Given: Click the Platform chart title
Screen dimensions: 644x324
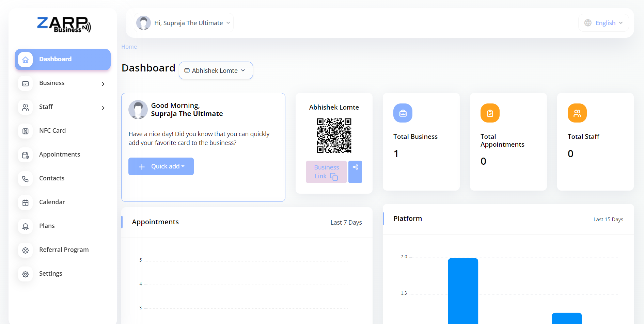Looking at the screenshot, I should click(x=408, y=218).
